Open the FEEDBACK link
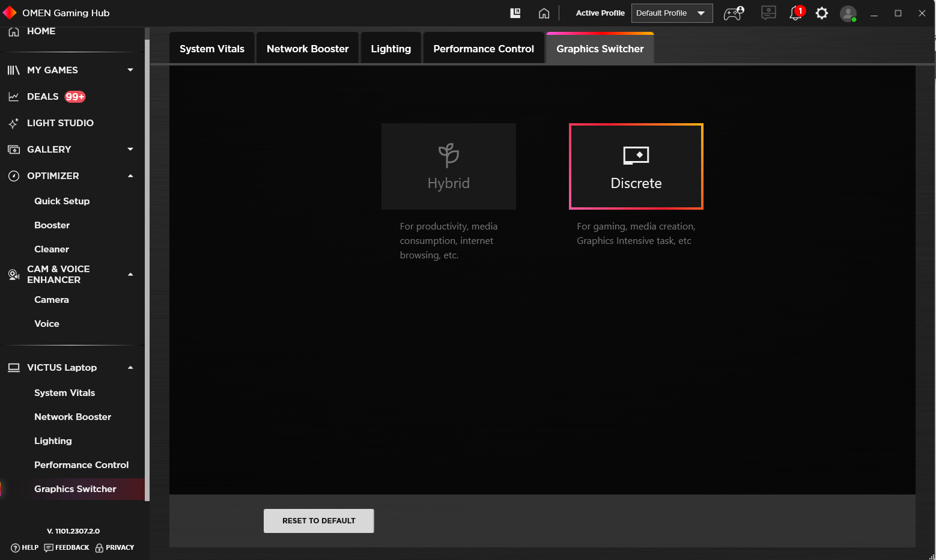This screenshot has width=936, height=560. point(72,548)
